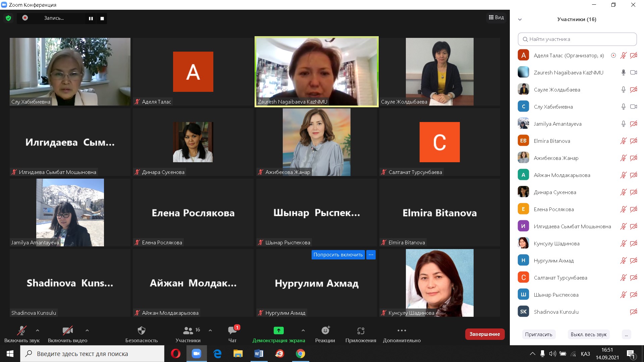Click the Попросить включить button

(x=338, y=255)
